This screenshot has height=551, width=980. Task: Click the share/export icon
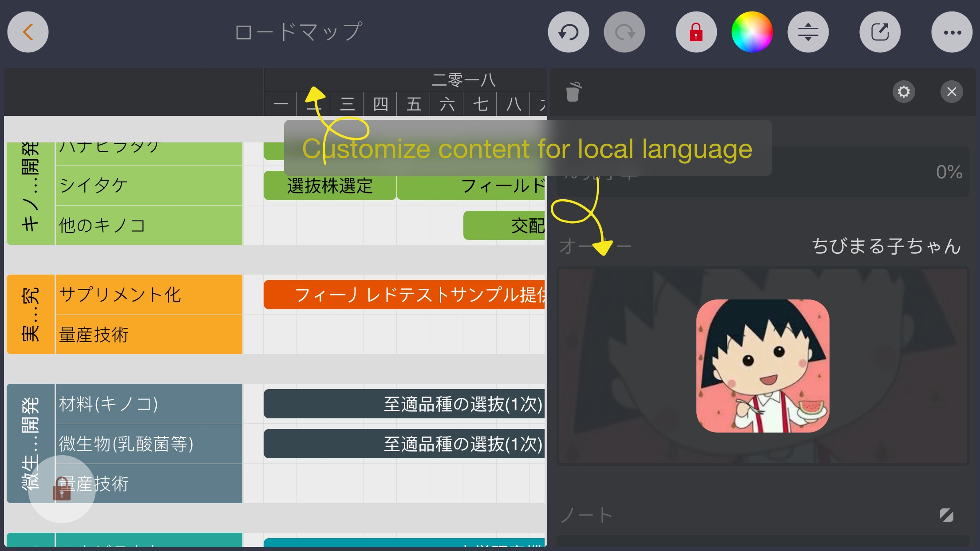880,32
